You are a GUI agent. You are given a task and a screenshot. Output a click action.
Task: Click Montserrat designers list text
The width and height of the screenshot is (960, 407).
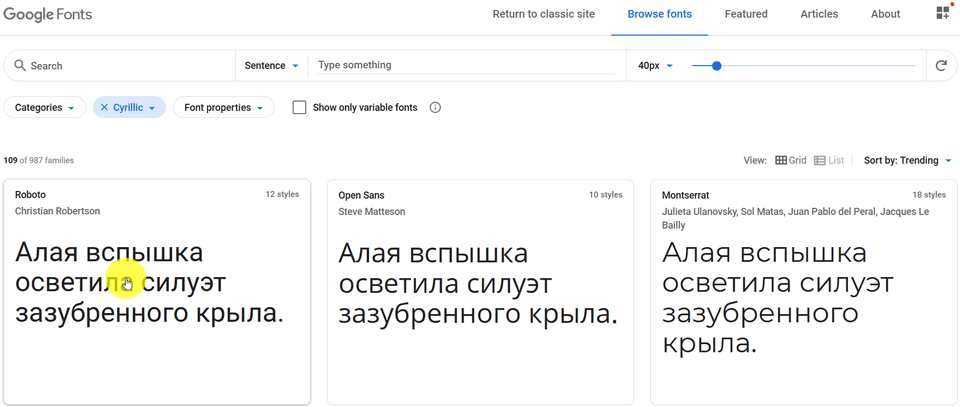(795, 218)
